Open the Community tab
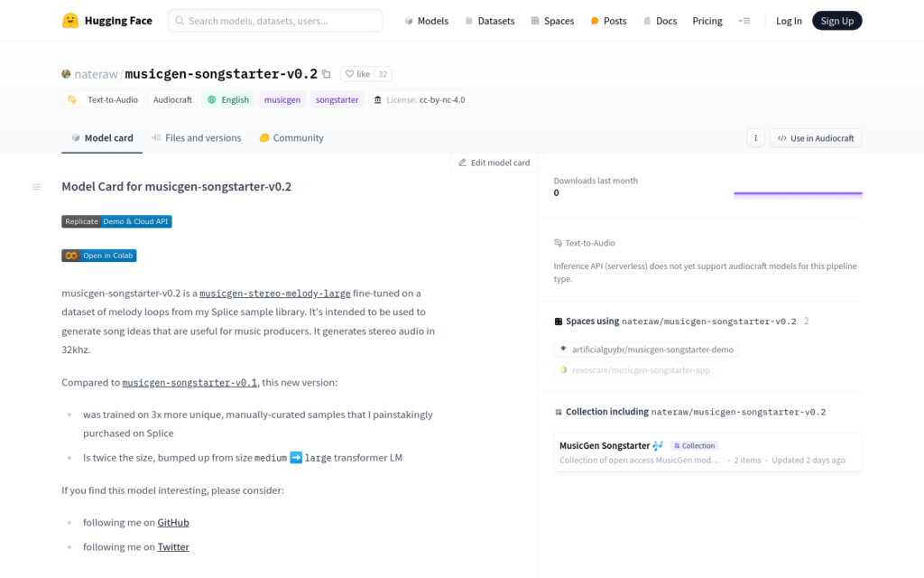924x578 pixels. click(291, 138)
